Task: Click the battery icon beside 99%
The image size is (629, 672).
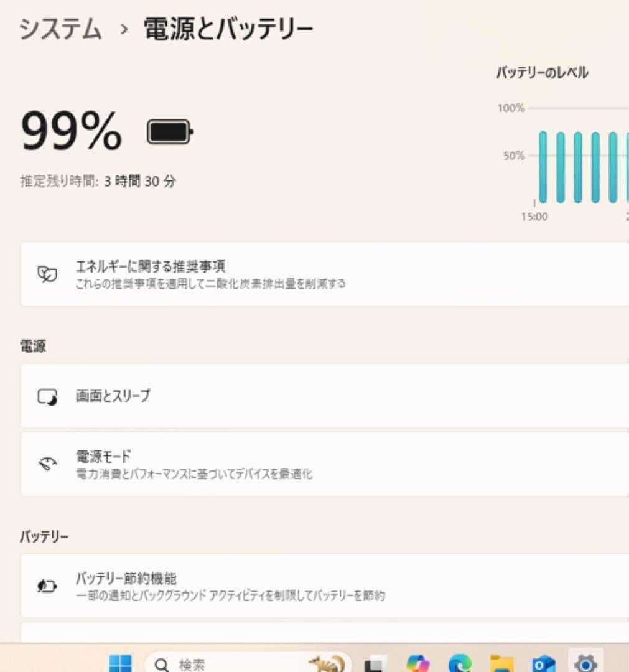Action: click(x=170, y=132)
